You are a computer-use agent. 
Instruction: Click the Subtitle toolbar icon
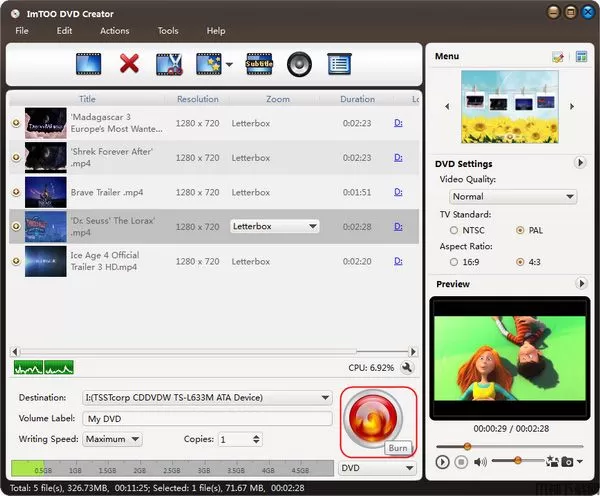point(260,65)
